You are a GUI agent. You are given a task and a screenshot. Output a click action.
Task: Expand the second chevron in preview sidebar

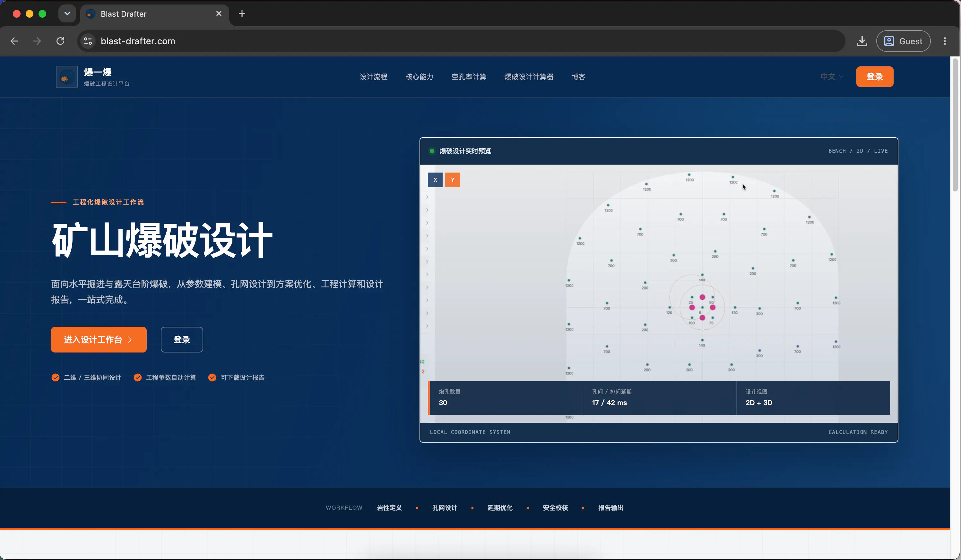pyautogui.click(x=427, y=210)
